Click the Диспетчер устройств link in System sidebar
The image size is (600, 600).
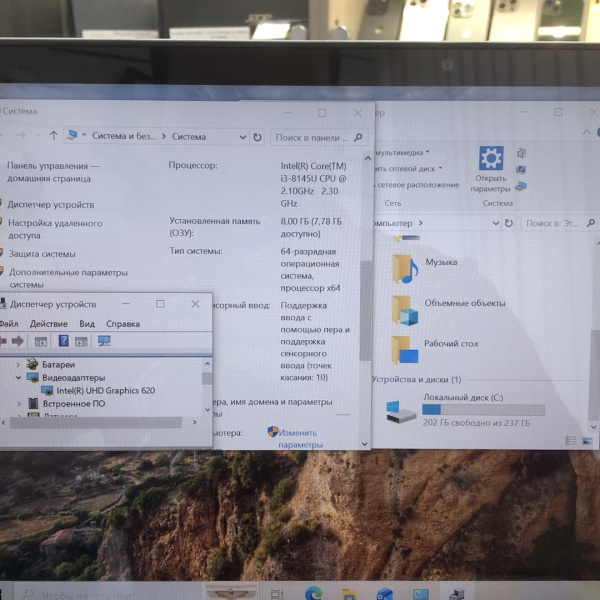tap(51, 205)
